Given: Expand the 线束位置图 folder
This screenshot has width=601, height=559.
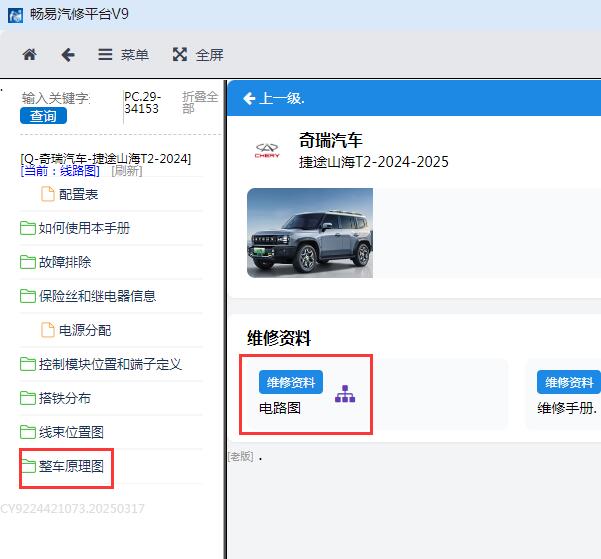Looking at the screenshot, I should tap(62, 432).
